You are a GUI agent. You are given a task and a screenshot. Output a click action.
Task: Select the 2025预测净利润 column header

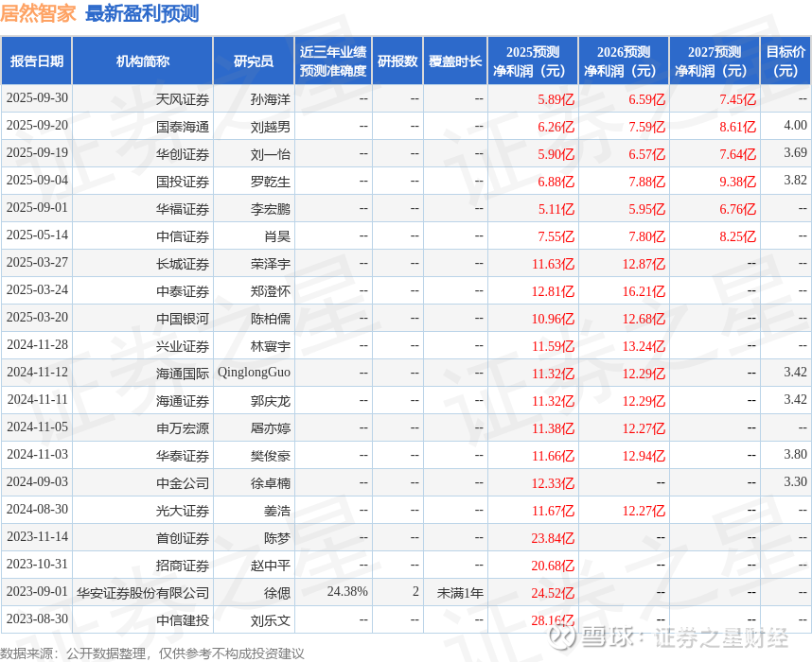pyautogui.click(x=533, y=61)
